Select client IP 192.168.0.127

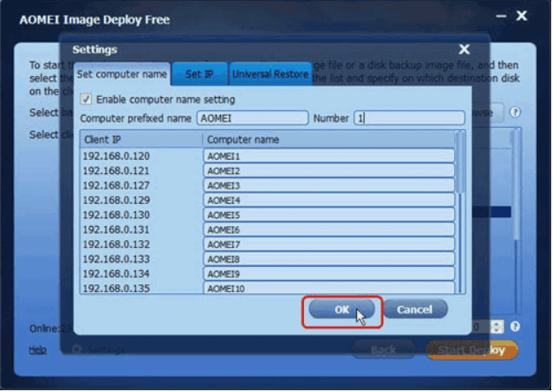(x=116, y=185)
